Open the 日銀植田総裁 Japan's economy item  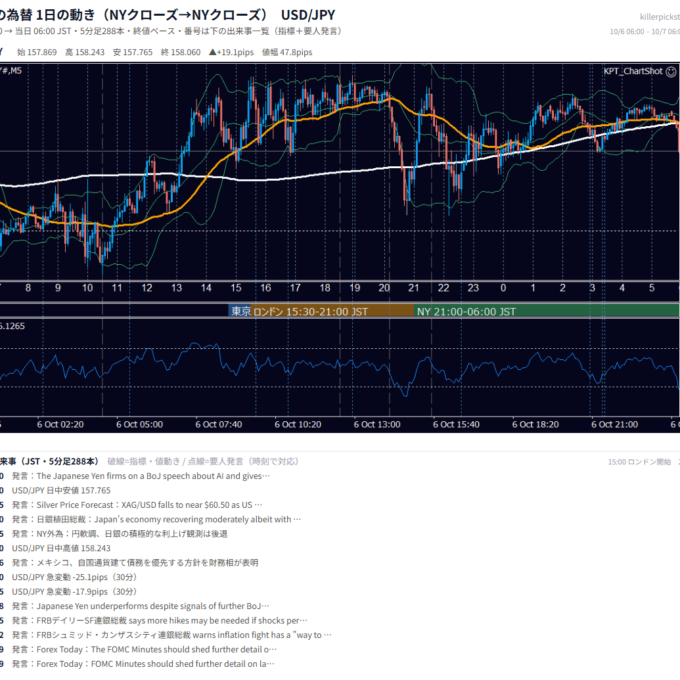(x=157, y=520)
